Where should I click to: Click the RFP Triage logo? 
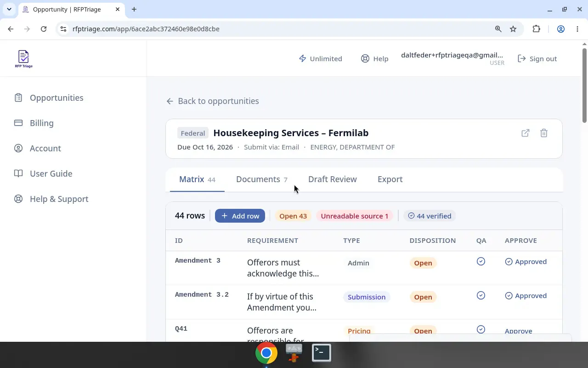coord(23,59)
